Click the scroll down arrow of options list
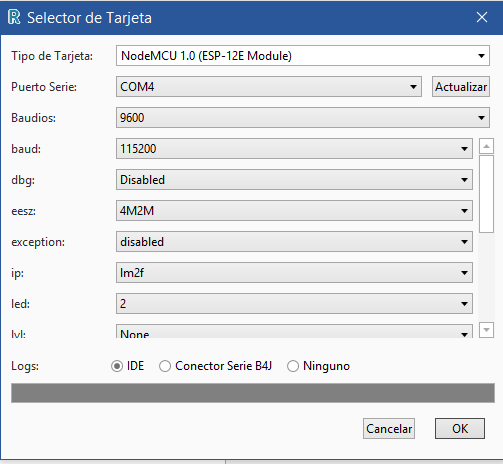Screen dimensions: 503x464 (x=486, y=330)
